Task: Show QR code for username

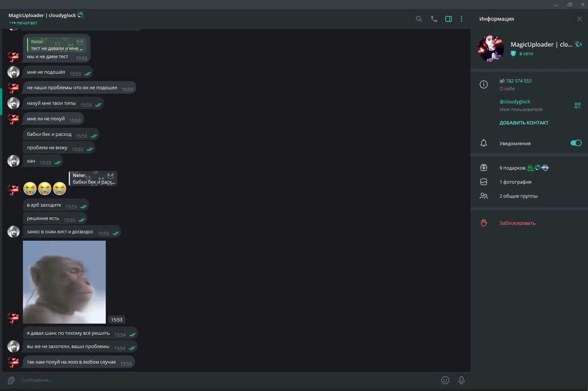Action: [x=577, y=106]
